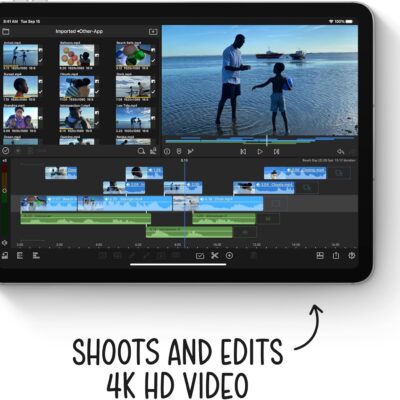Open the library search magnifier

[x=141, y=151]
